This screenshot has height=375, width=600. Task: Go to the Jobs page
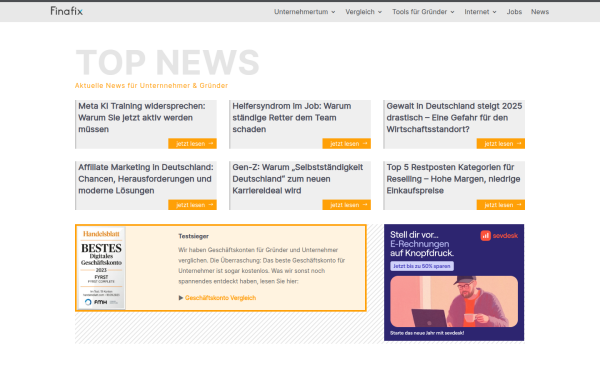pyautogui.click(x=514, y=12)
